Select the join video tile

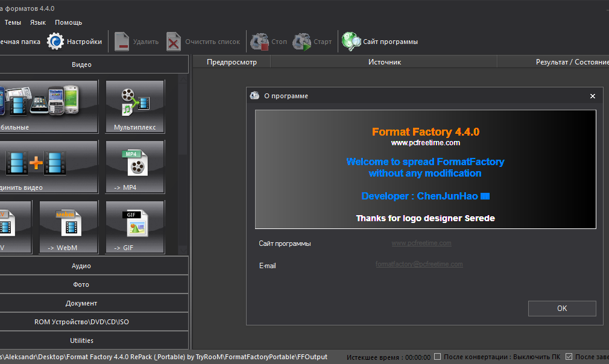49,166
